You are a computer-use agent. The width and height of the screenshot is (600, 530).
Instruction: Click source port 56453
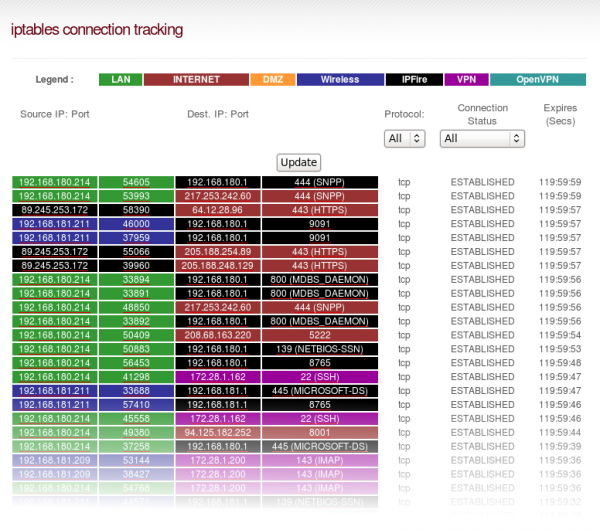pos(136,363)
